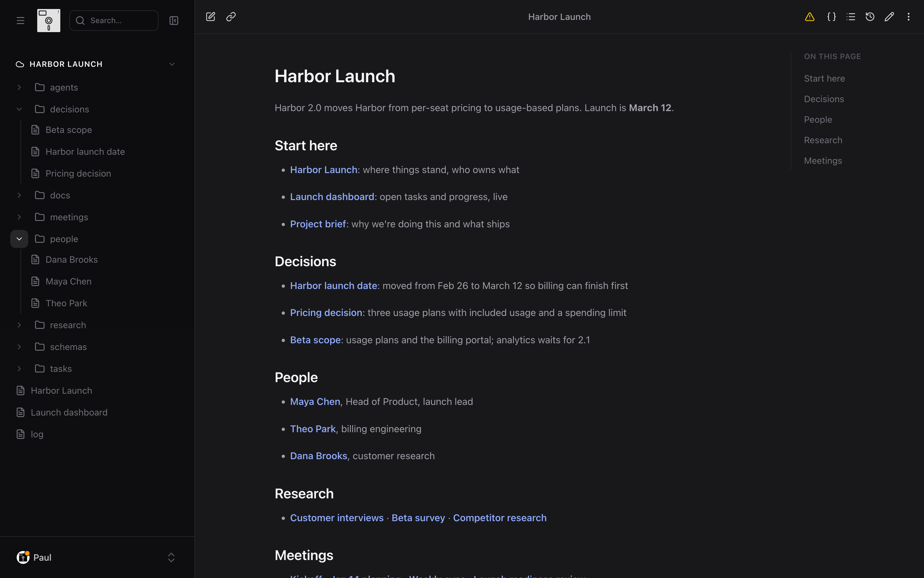Expand the agents folder
The height and width of the screenshot is (578, 924).
pos(19,88)
